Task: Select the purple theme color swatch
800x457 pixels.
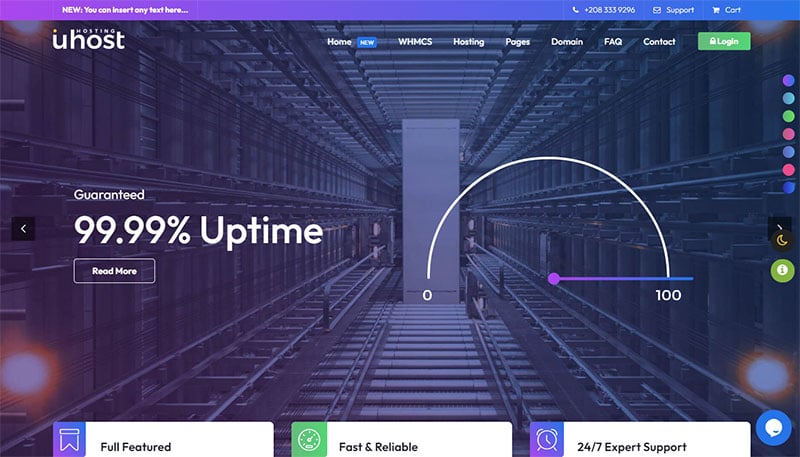Action: 788,80
